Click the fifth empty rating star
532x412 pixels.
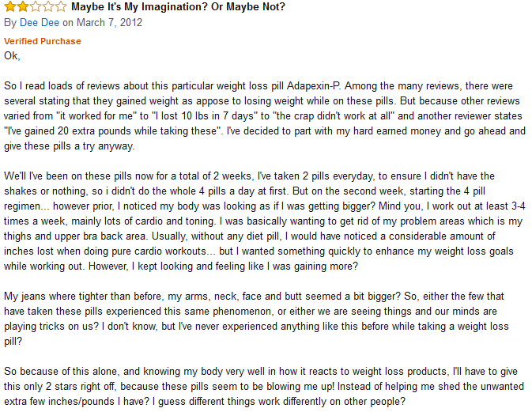tap(60, 6)
